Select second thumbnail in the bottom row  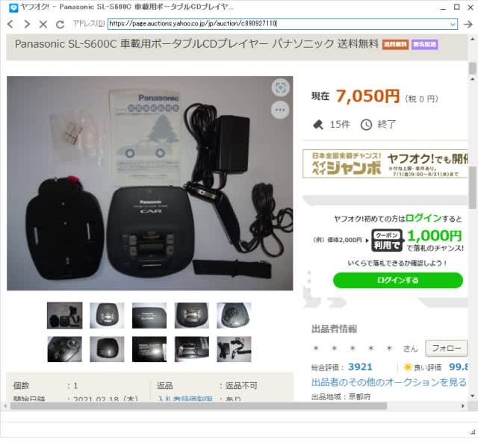point(107,349)
